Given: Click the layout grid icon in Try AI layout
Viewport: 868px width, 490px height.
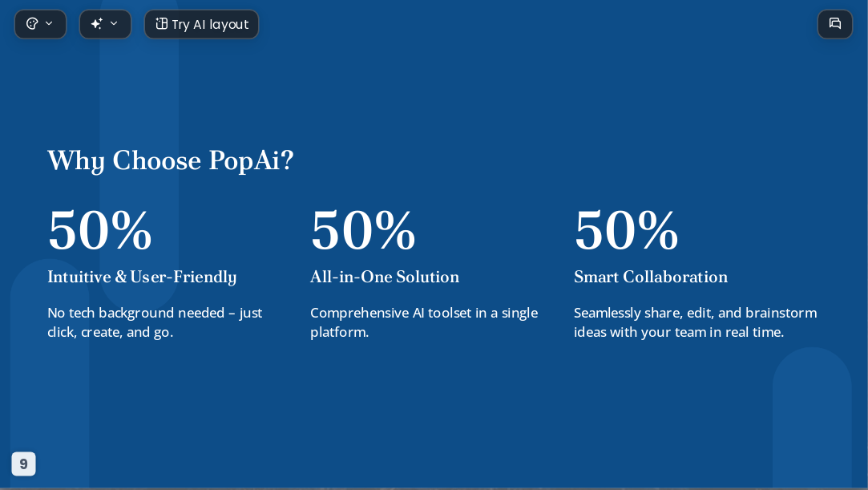Looking at the screenshot, I should coord(161,24).
